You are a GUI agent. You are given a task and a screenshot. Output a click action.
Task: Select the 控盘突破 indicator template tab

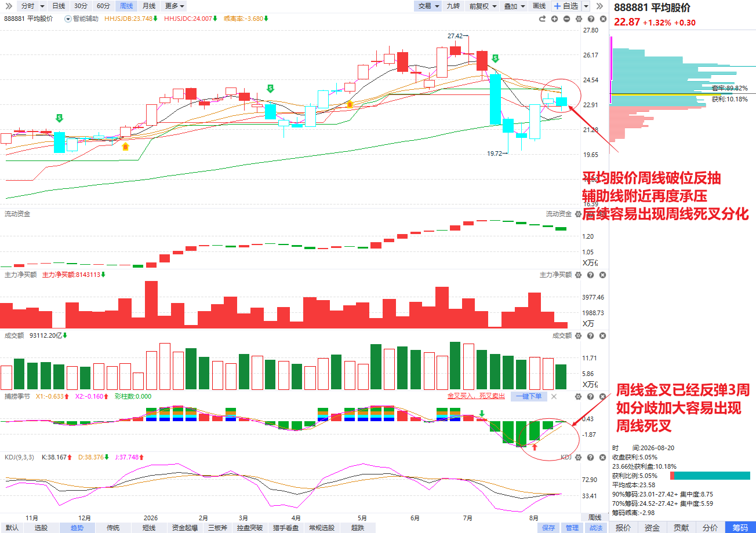tap(249, 528)
